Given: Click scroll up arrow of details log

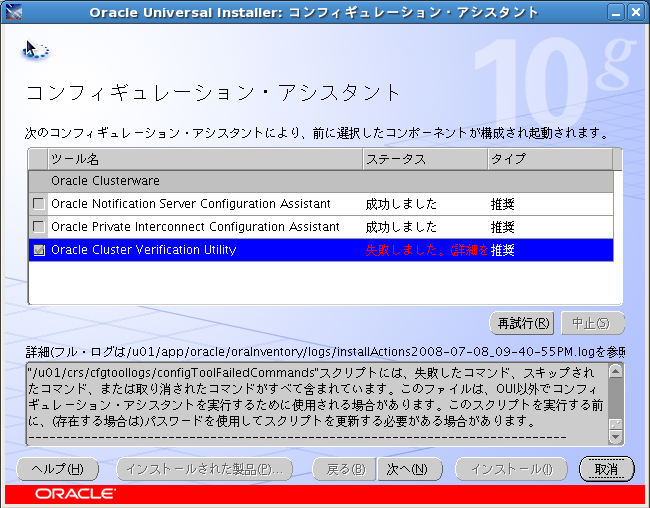Looking at the screenshot, I should [x=616, y=371].
